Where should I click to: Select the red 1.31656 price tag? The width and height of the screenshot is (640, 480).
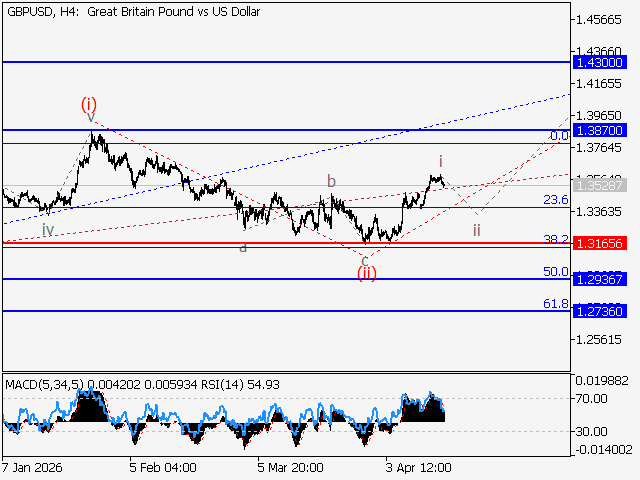click(600, 243)
